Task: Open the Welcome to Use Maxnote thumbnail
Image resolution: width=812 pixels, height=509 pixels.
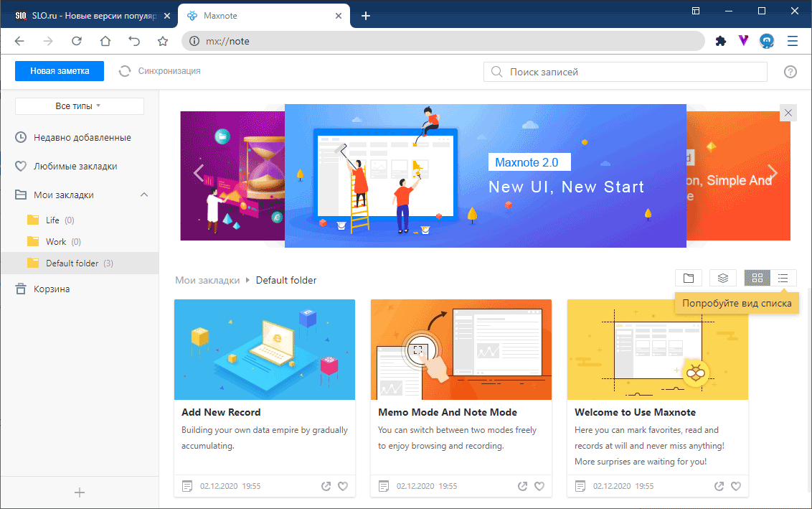Action: click(x=658, y=350)
